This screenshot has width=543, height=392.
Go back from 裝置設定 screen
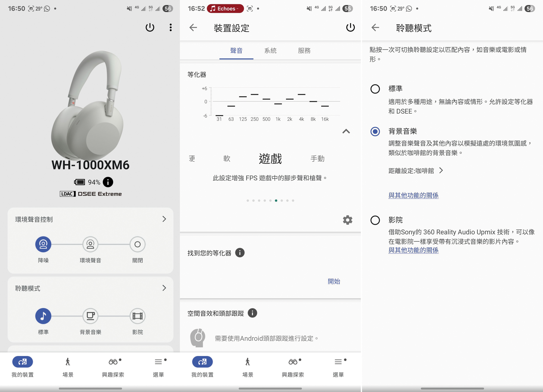[193, 28]
